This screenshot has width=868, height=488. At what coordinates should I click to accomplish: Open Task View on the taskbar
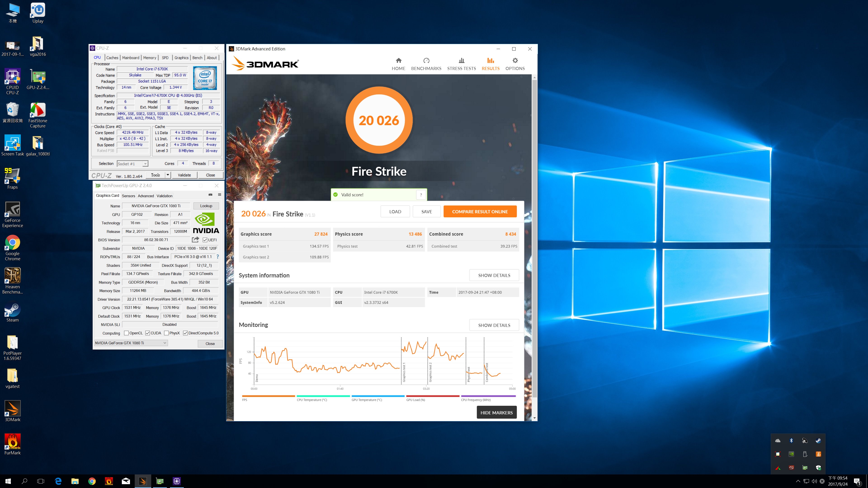tap(40, 481)
